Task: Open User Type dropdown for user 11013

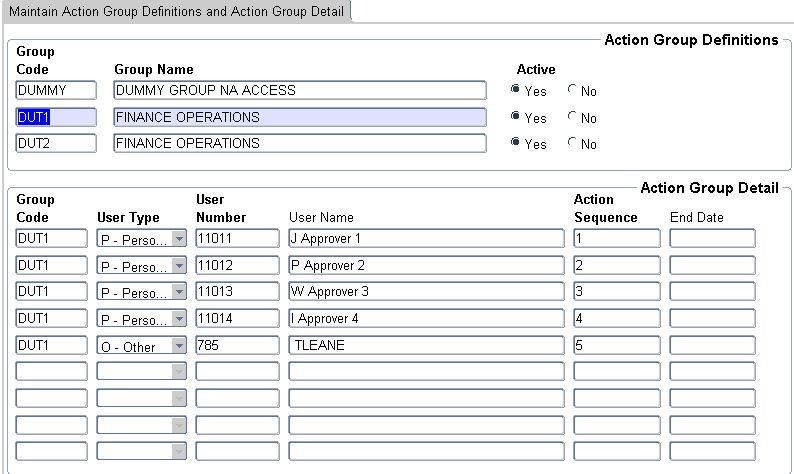Action: (179, 292)
